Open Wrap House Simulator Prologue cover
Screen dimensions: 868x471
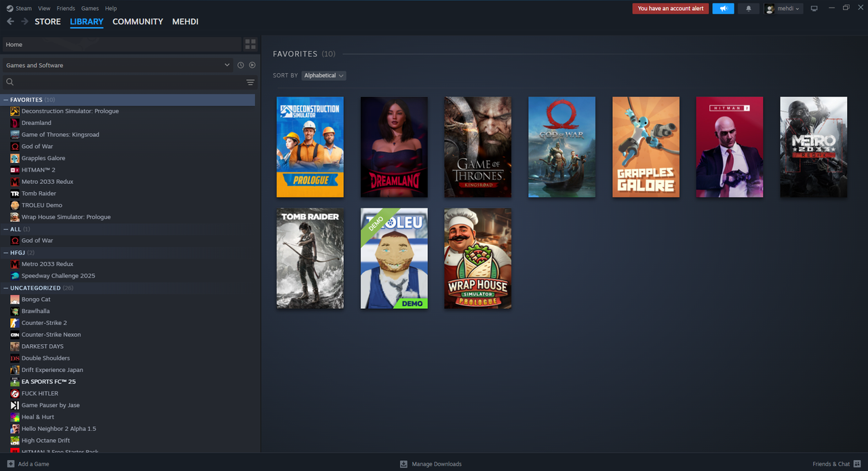click(x=478, y=259)
